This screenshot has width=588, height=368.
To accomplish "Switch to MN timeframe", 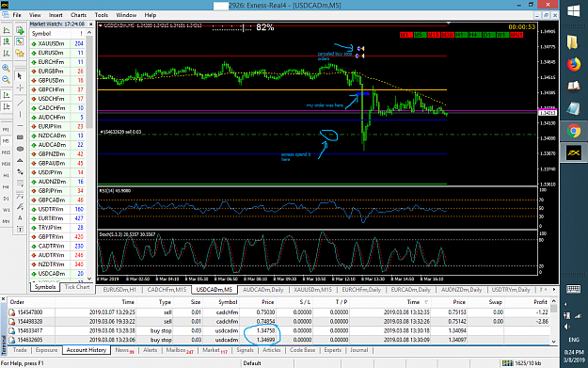I will (6, 221).
